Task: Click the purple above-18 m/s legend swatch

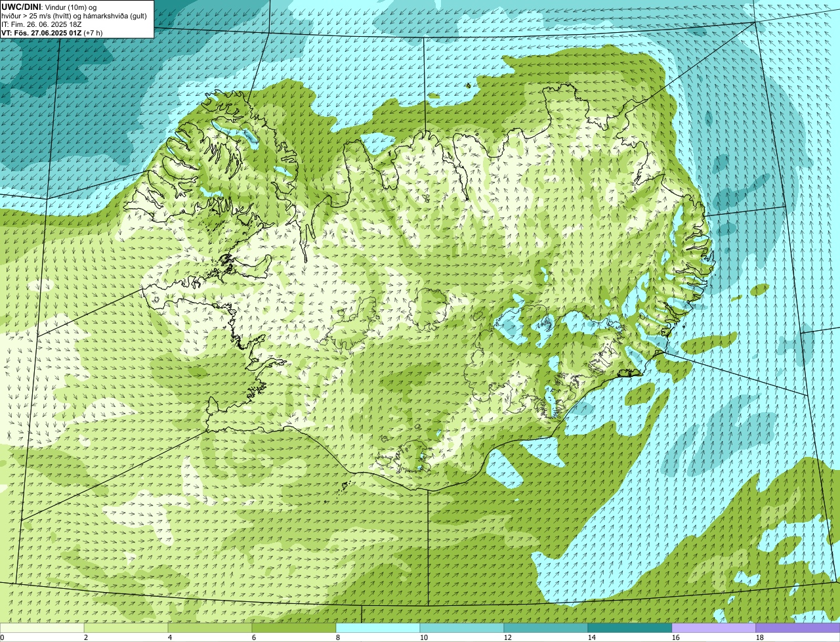Action: pyautogui.click(x=798, y=628)
